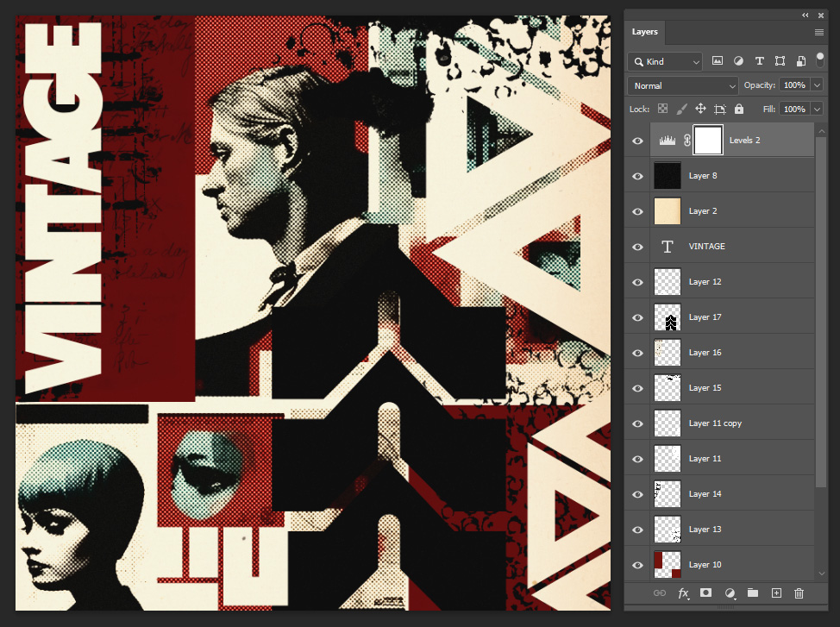Click lock image pixels brush icon

[681, 110]
